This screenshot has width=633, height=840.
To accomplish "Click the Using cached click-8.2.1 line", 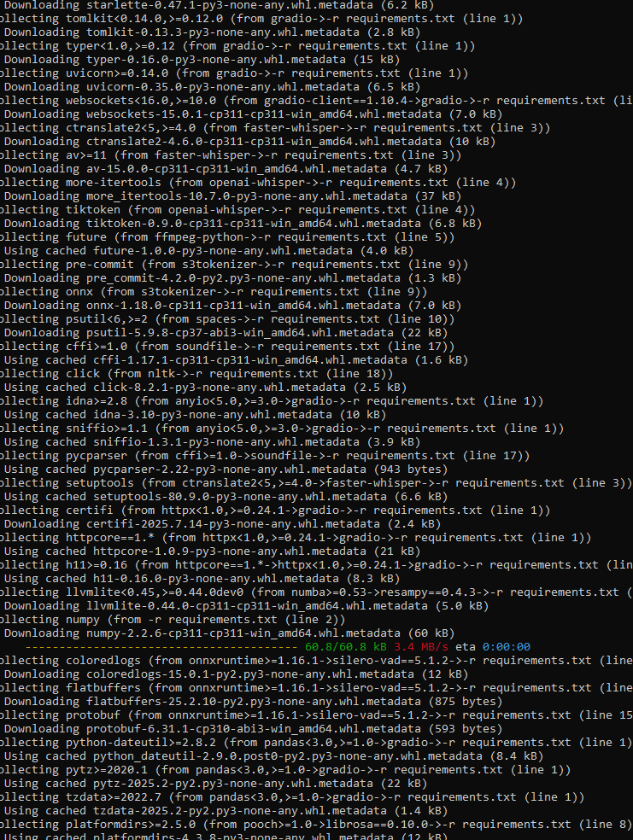I will coord(205,388).
